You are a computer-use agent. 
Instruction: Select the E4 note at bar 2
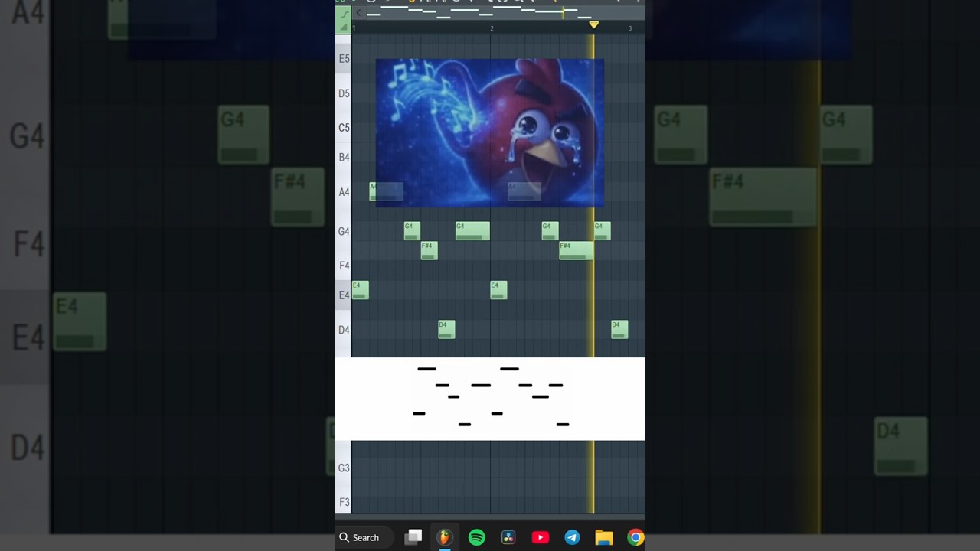click(498, 290)
